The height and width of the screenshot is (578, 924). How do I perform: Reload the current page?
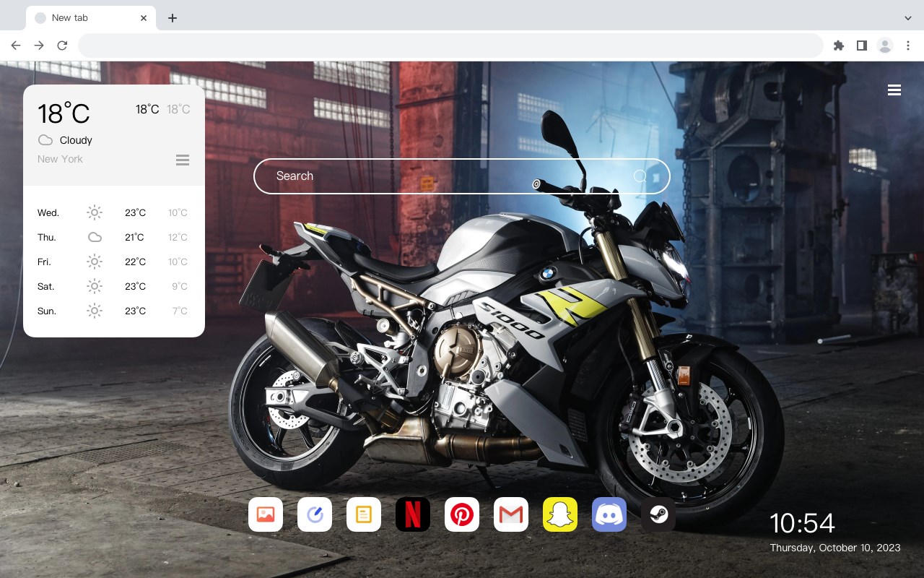(x=62, y=46)
